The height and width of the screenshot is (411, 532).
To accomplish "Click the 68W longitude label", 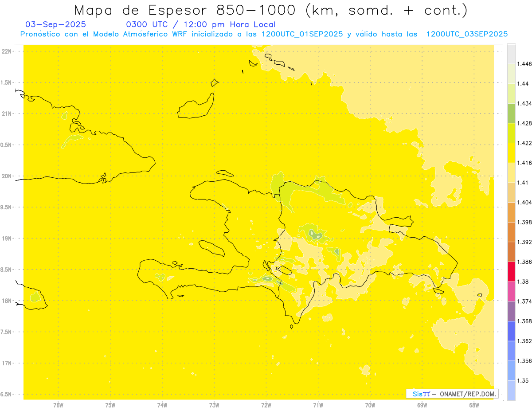I will pyautogui.click(x=474, y=405).
